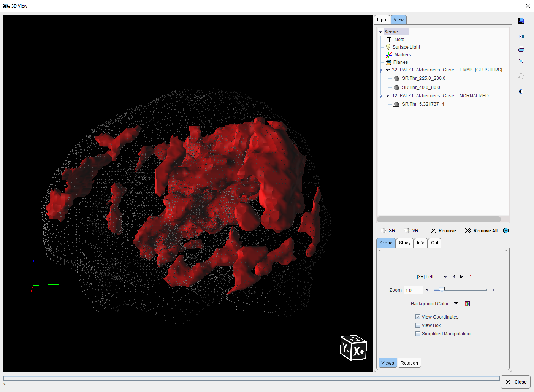
Task: Click sphere icon of SR Thr_225.0_230.0
Action: (397, 78)
